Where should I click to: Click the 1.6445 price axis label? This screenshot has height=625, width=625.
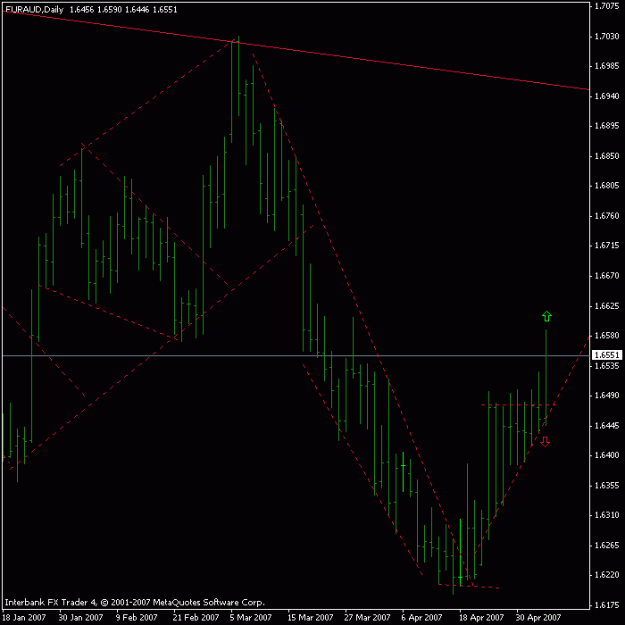click(x=607, y=425)
